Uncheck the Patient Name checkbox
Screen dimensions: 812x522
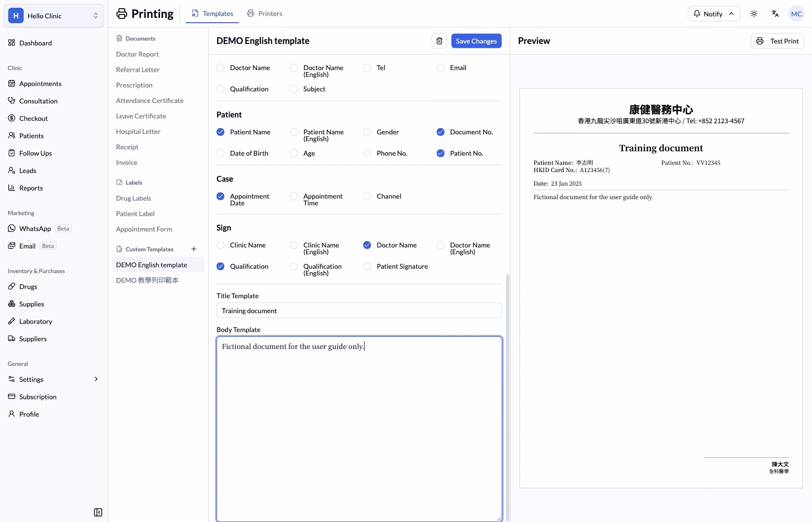220,132
